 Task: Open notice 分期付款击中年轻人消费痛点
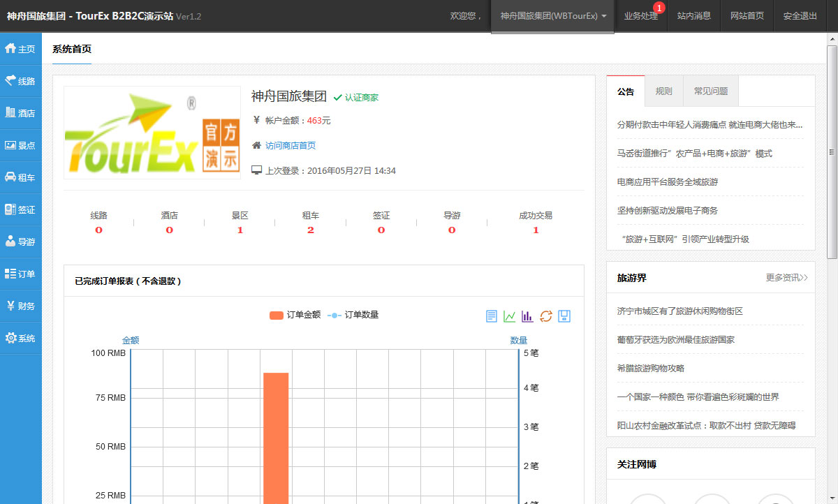710,124
